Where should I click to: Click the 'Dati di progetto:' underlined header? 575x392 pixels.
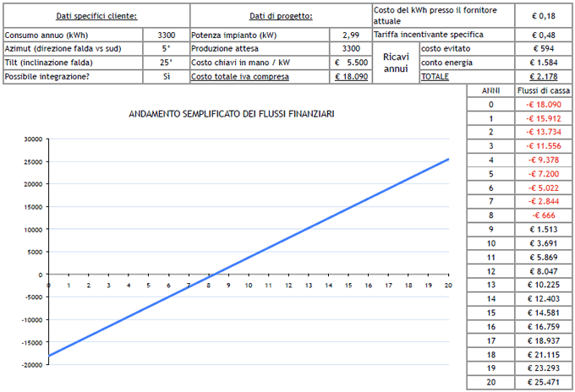(281, 16)
